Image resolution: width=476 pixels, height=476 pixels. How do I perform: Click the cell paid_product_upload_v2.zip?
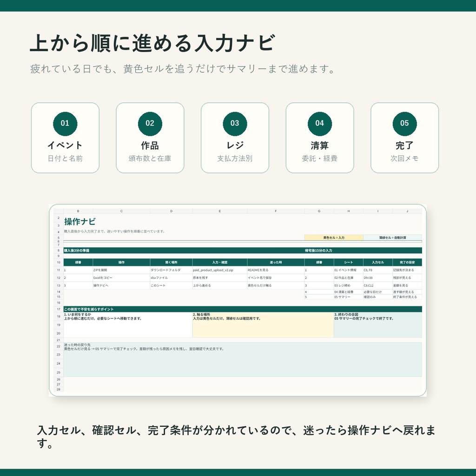(220, 270)
